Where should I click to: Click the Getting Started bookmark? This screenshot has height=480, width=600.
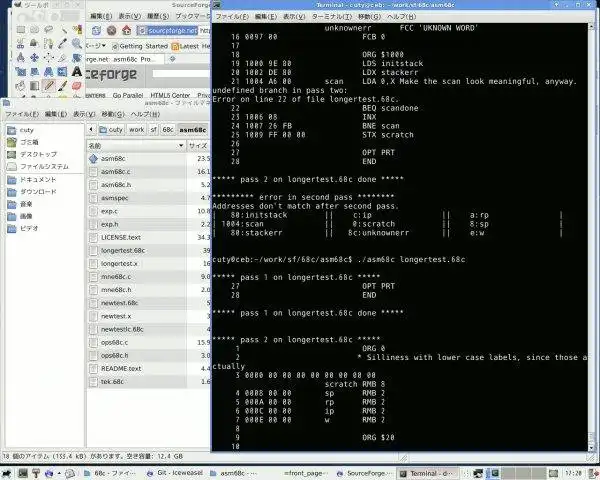tap(140, 46)
